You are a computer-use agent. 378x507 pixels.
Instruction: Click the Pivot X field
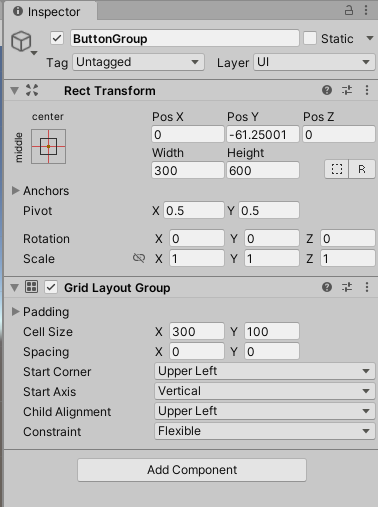point(194,210)
